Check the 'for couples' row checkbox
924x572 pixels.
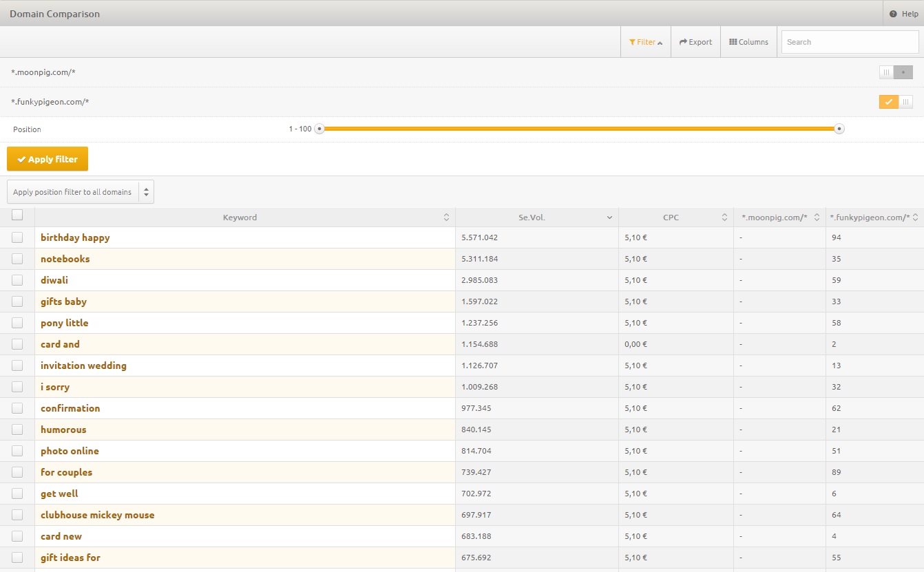pyautogui.click(x=17, y=472)
